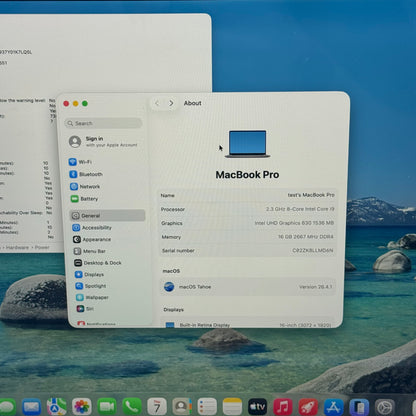The image size is (416, 416).
Task: Click the Serial number value
Action: pos(313,250)
